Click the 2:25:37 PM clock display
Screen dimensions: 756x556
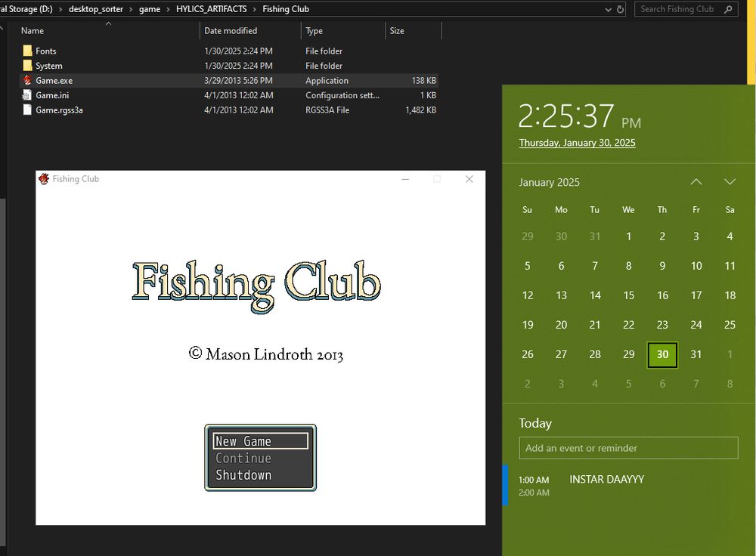[580, 116]
